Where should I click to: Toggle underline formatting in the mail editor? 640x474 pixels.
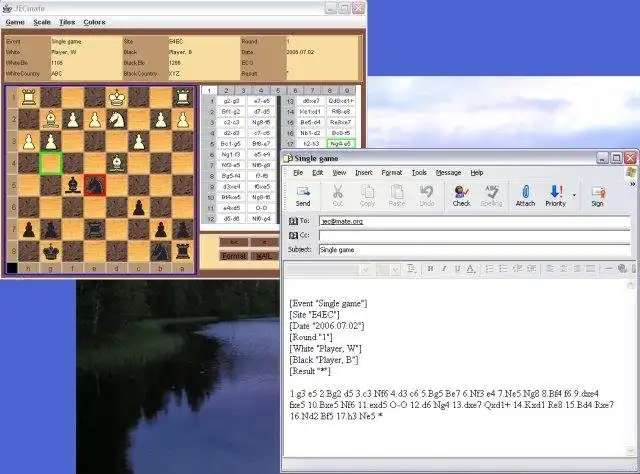pos(457,269)
